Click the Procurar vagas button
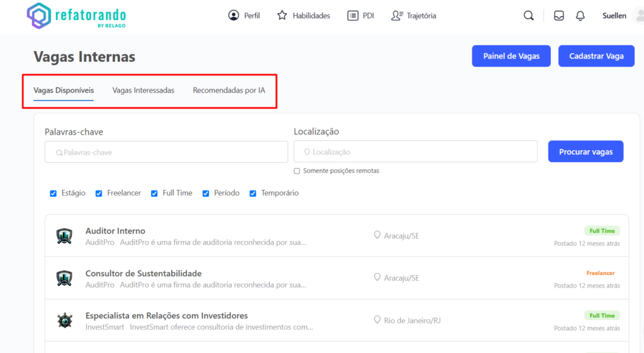Viewport: 644px width, 353px height. tap(586, 152)
